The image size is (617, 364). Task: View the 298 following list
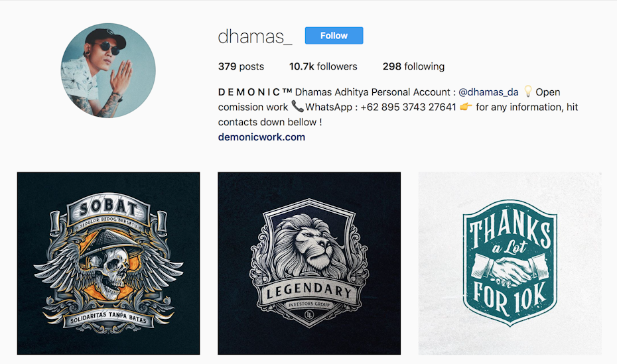413,66
